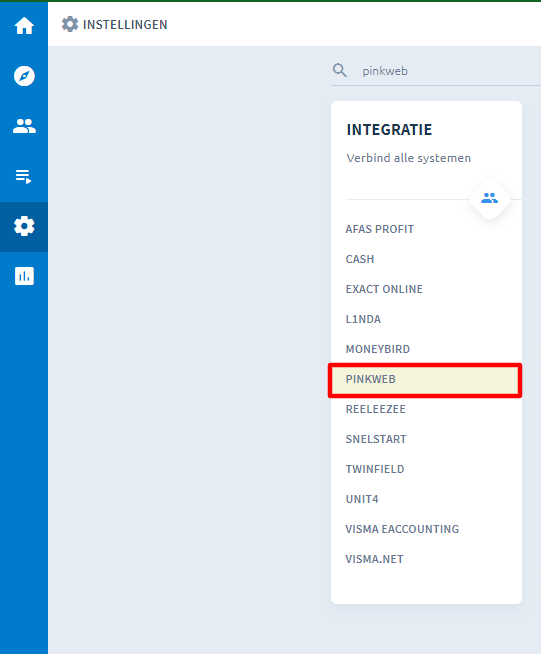The height and width of the screenshot is (654, 541).
Task: Click the gear icon beside the Instellingen title
Action: pyautogui.click(x=70, y=24)
